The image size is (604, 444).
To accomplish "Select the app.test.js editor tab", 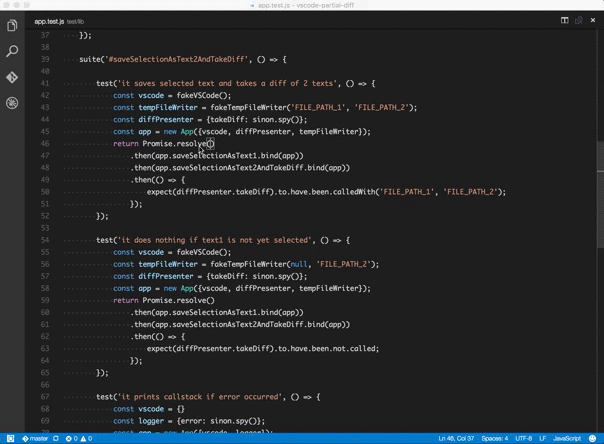I will [x=48, y=20].
